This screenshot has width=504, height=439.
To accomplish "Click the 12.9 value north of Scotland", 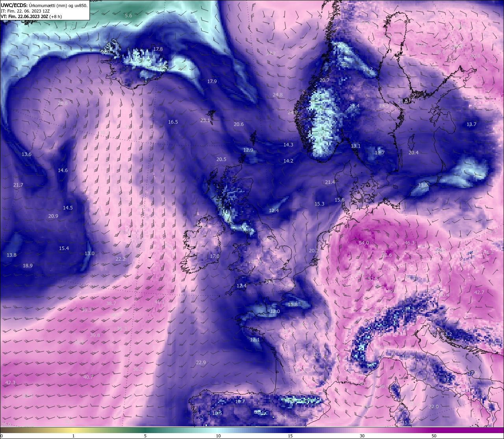I will 248,150.
